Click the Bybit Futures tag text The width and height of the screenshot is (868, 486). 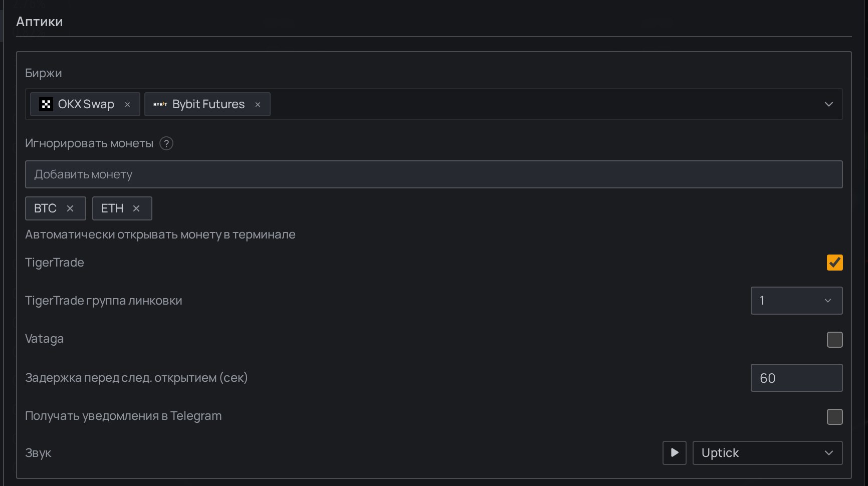point(208,104)
